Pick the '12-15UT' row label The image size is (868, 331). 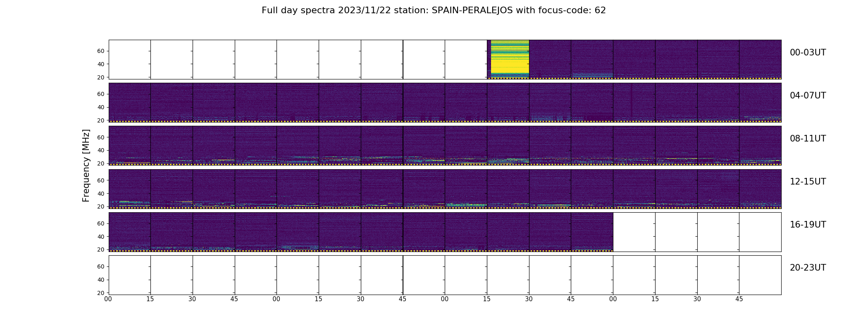[x=808, y=182]
